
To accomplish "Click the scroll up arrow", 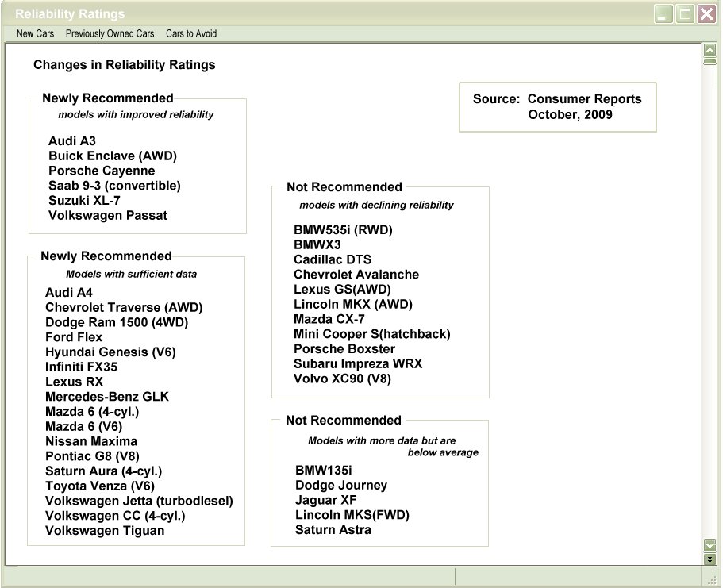I will click(710, 51).
